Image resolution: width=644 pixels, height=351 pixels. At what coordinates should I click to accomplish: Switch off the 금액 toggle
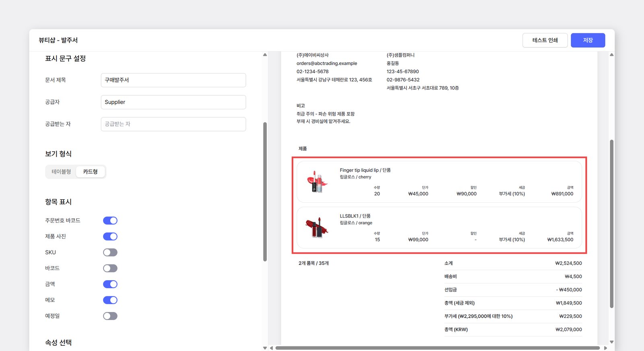point(110,284)
